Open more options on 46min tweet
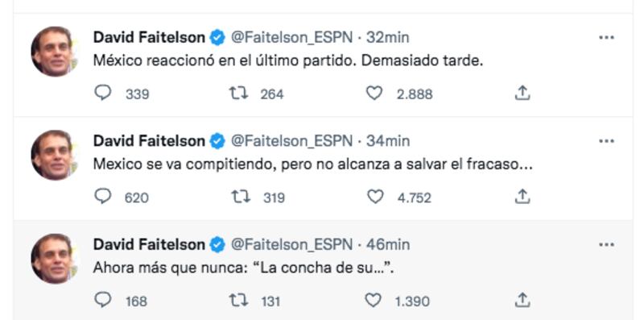Screen dimensions: 644x320 coord(606,245)
